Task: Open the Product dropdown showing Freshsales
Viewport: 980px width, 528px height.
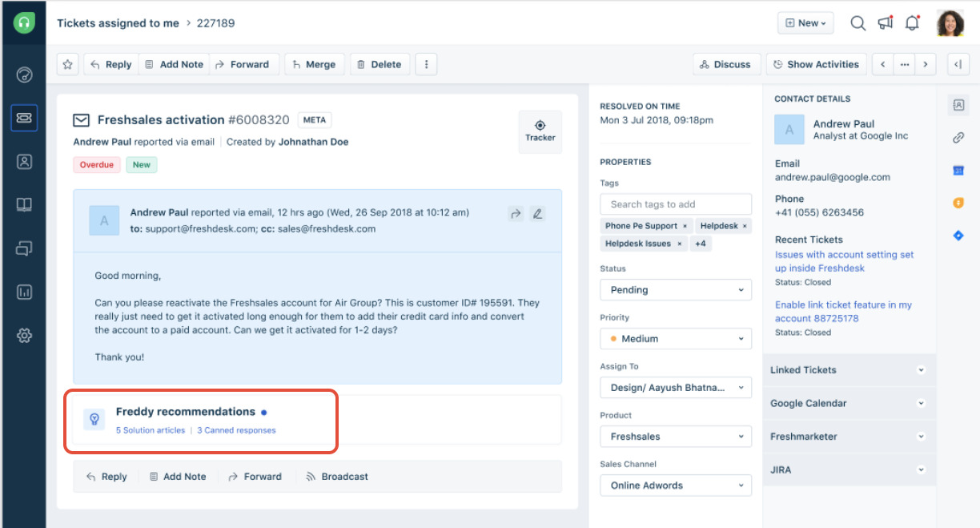Action: [676, 437]
